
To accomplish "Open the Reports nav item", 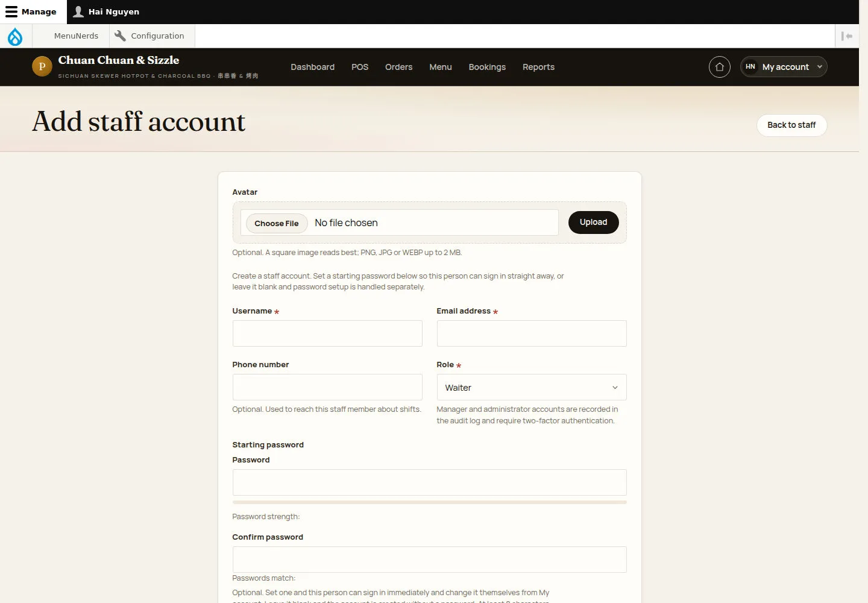I will [x=538, y=67].
